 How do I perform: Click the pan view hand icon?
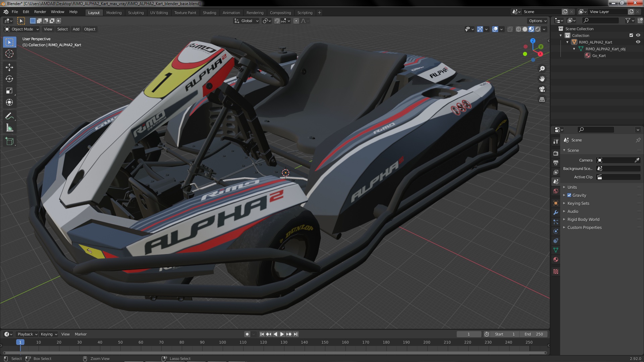[542, 79]
